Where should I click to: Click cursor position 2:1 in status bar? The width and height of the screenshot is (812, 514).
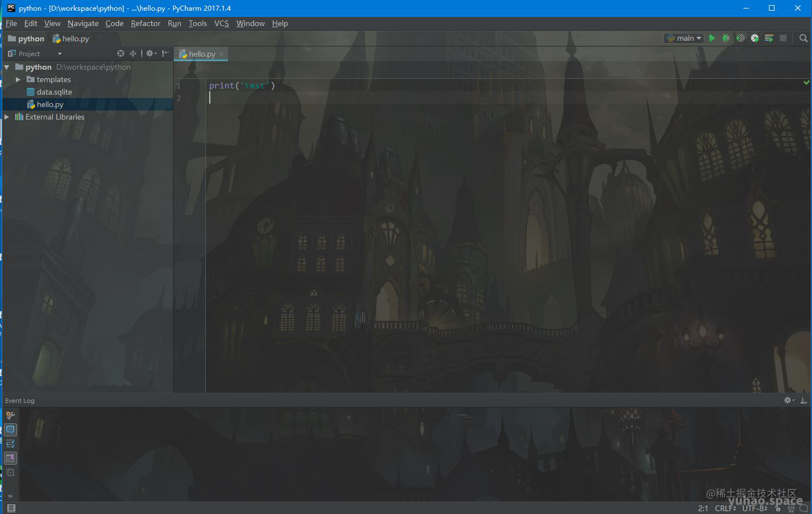point(703,508)
